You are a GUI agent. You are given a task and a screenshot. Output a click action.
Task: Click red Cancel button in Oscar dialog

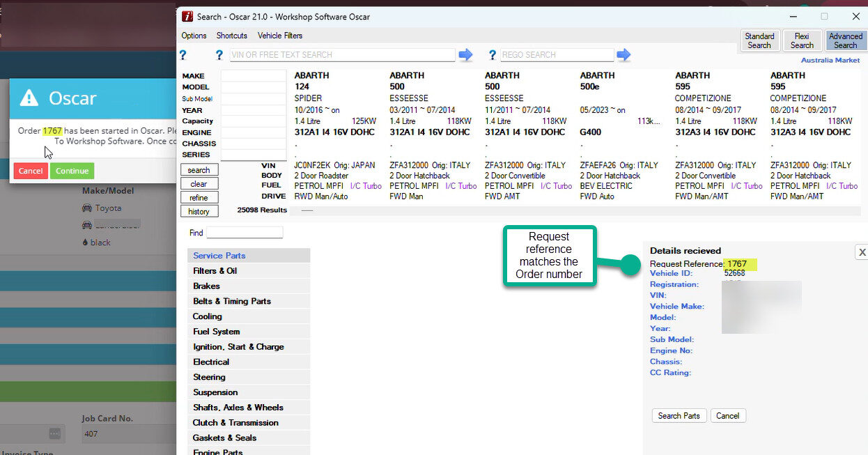(x=31, y=171)
